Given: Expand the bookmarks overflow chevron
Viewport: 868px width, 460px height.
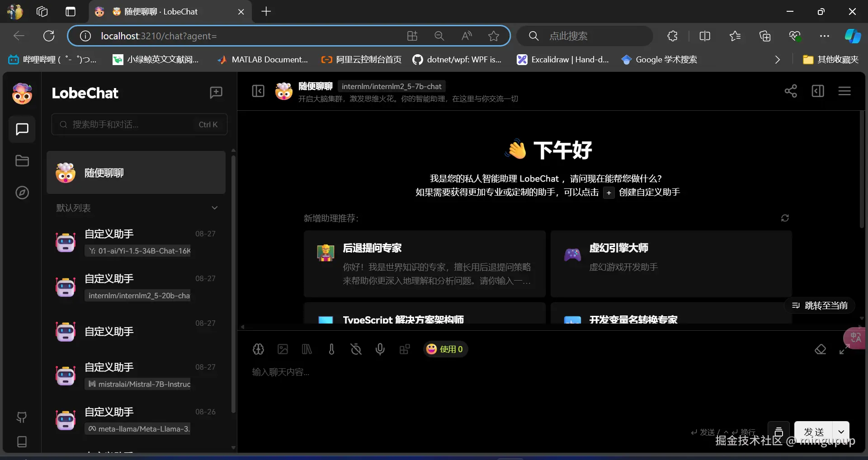Looking at the screenshot, I should (777, 60).
